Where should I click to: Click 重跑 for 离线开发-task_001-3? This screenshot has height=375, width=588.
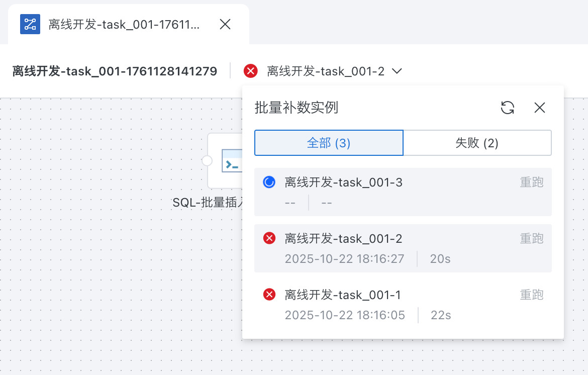(532, 182)
